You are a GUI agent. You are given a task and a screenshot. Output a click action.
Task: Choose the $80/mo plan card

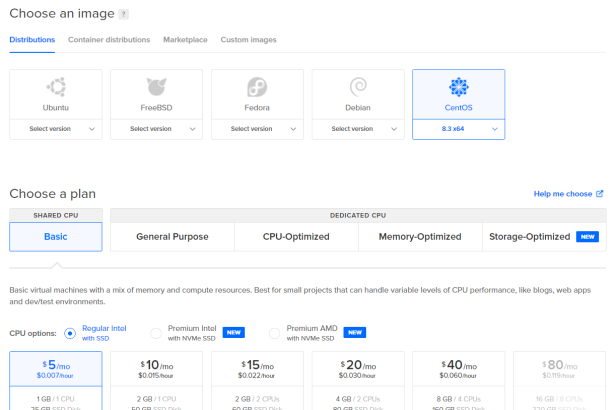click(559, 381)
